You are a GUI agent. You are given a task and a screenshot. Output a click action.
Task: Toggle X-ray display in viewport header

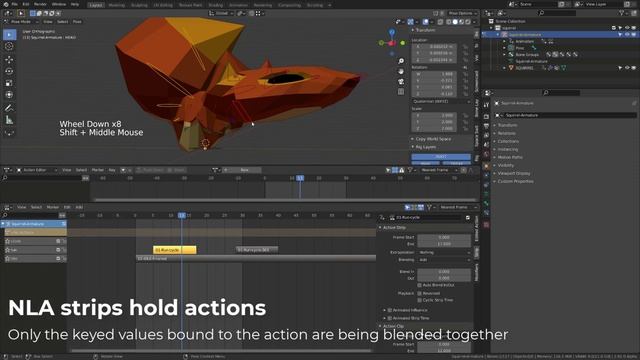click(x=441, y=22)
